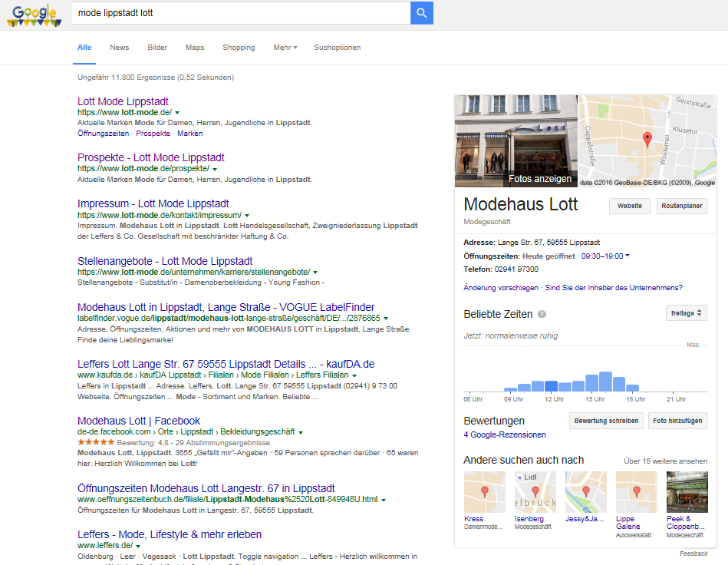Image resolution: width=728 pixels, height=565 pixels.
Task: Expand arrow beside kaufda.de breadcrumb URL
Action: click(x=354, y=375)
